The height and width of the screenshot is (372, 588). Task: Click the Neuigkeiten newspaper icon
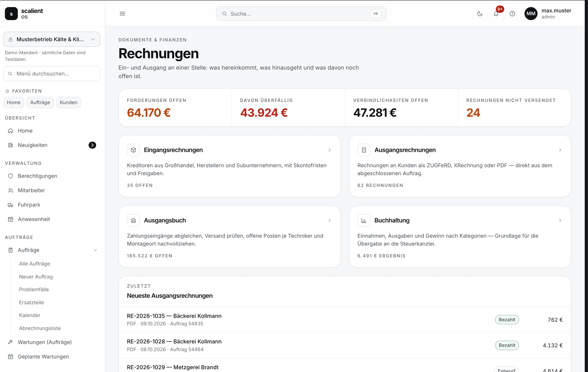pyautogui.click(x=11, y=145)
